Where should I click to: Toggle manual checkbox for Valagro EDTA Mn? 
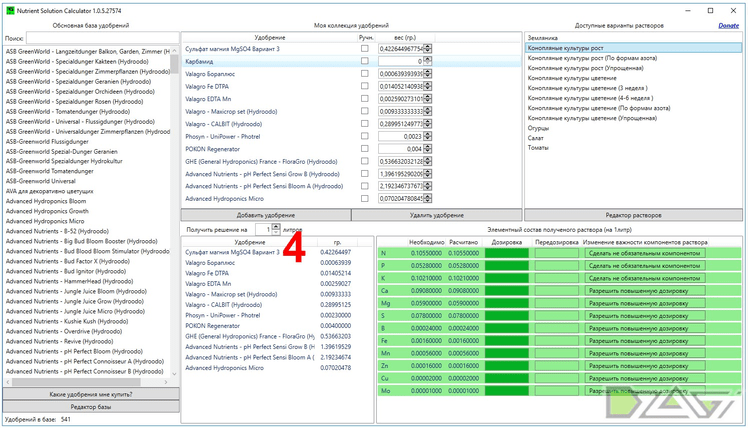pos(364,98)
